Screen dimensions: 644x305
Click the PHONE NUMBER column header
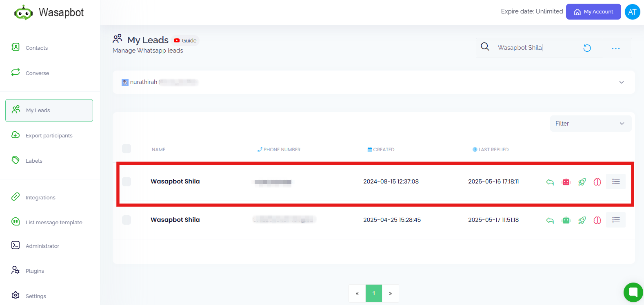[x=279, y=150]
